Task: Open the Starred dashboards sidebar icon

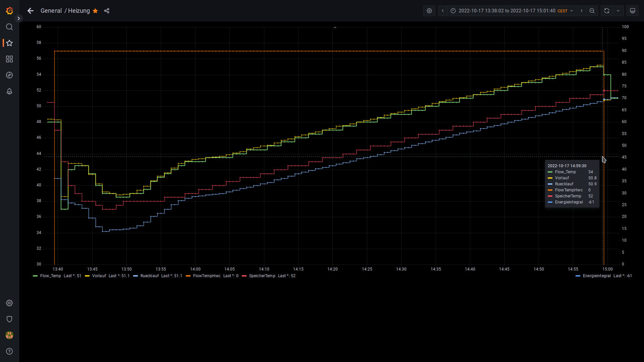Action: (x=9, y=43)
